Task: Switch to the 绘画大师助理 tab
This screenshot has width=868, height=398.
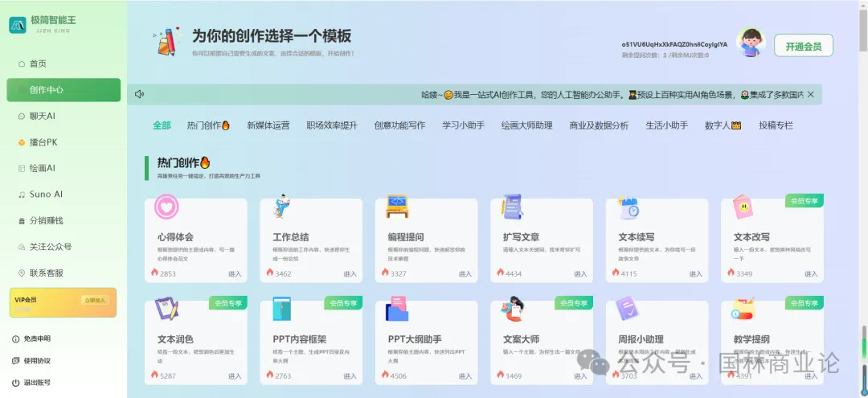Action: (x=527, y=125)
